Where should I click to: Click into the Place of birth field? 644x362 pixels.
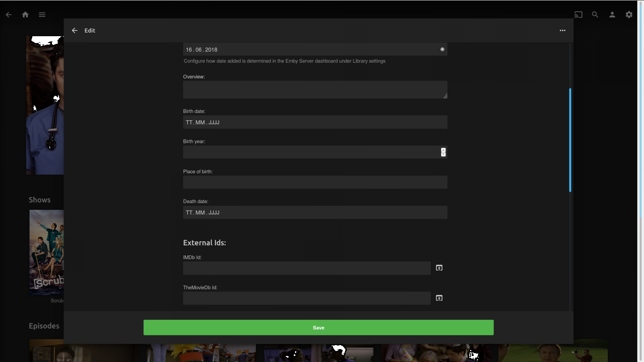pos(315,182)
